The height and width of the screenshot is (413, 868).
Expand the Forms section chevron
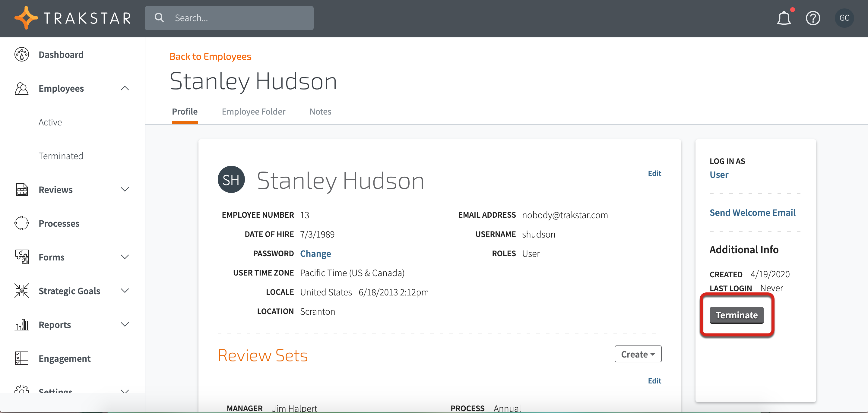(x=125, y=257)
